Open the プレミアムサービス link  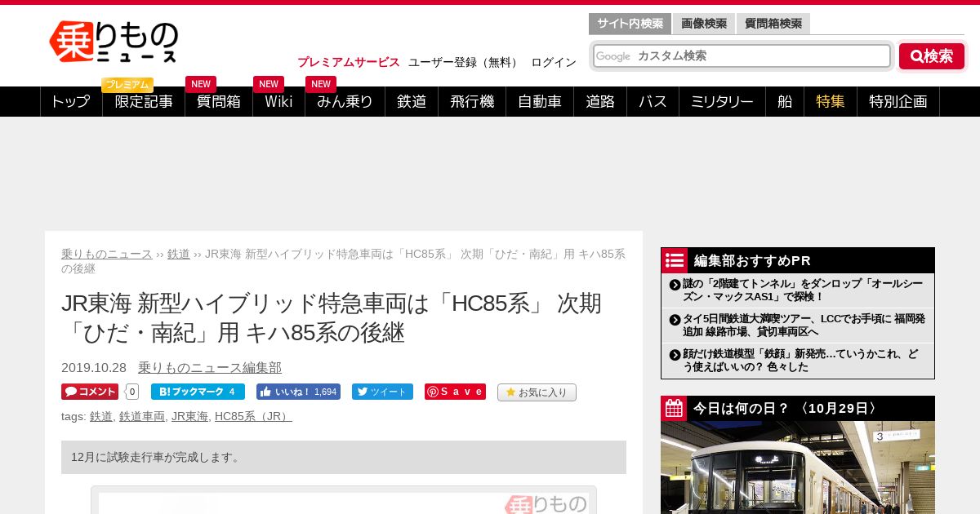[349, 62]
